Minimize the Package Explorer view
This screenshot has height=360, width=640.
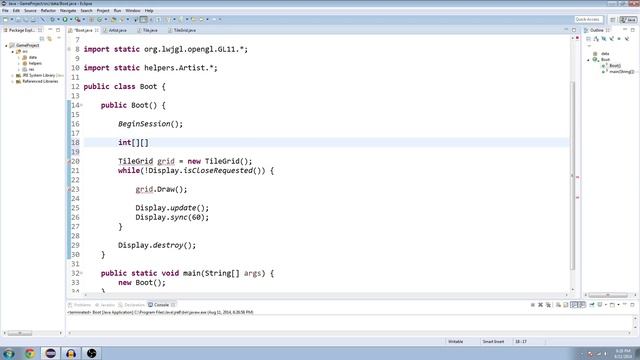50,30
